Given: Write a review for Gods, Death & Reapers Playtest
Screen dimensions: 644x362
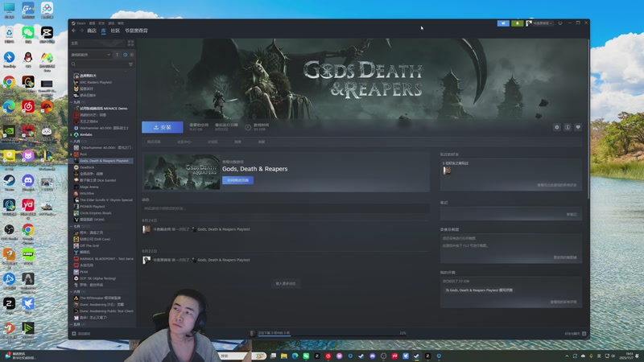Looking at the screenshot, I should [479, 290].
